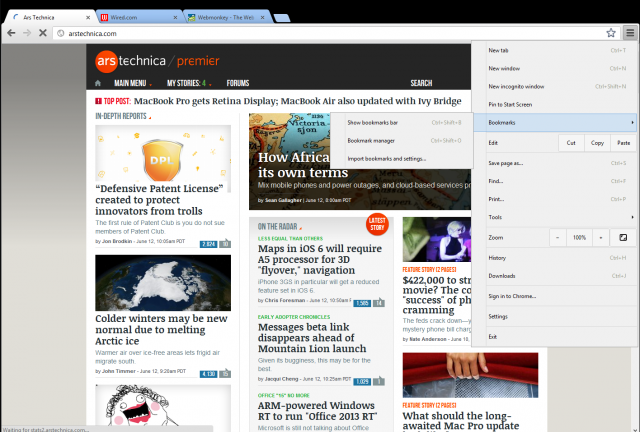Click the browser back arrow

(11, 33)
